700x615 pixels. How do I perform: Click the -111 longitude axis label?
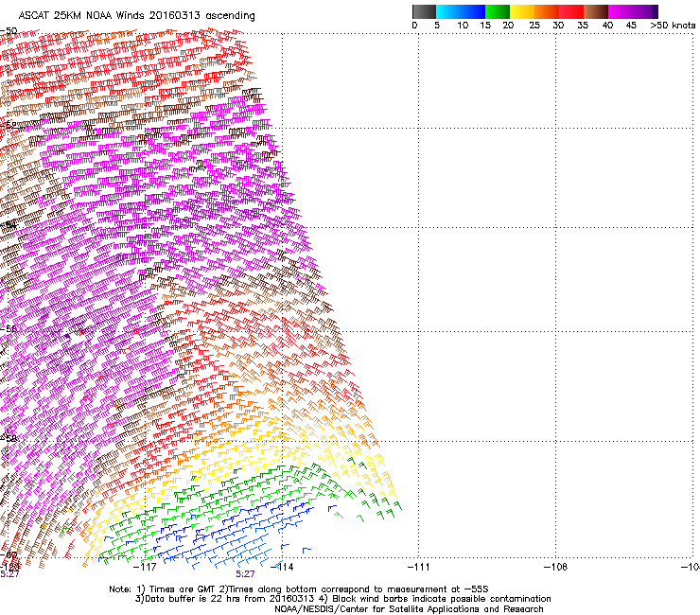tap(419, 567)
